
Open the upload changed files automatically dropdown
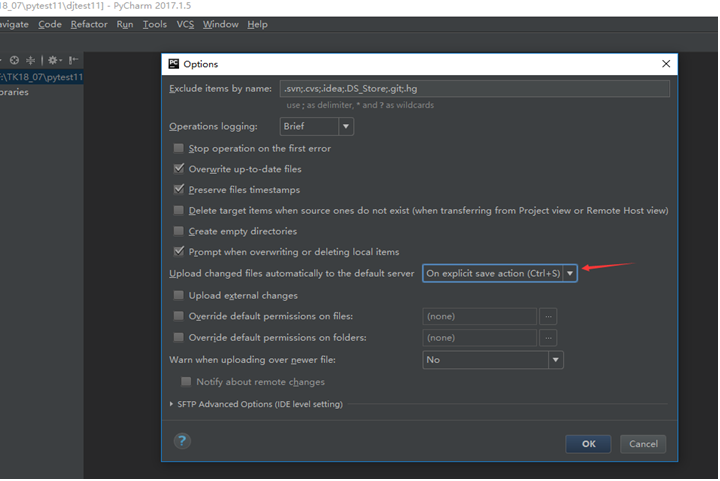[500, 273]
